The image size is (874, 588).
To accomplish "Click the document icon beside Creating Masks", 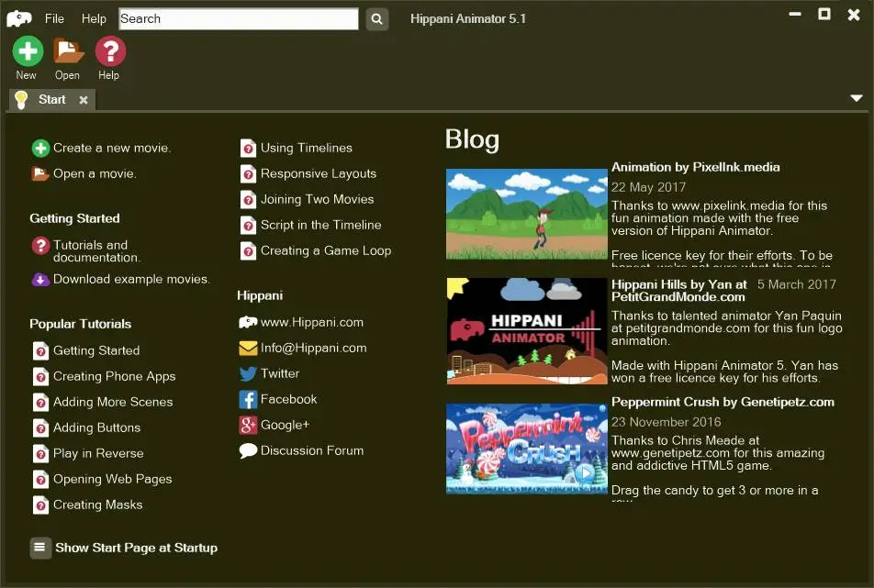I will (x=40, y=505).
